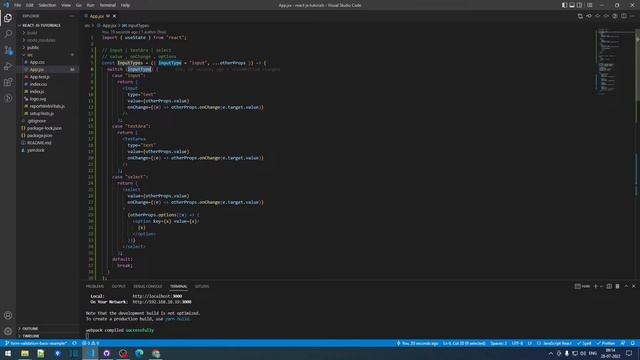
Task: Open the terminal launch profile dropdown arrow
Action: pos(601,286)
